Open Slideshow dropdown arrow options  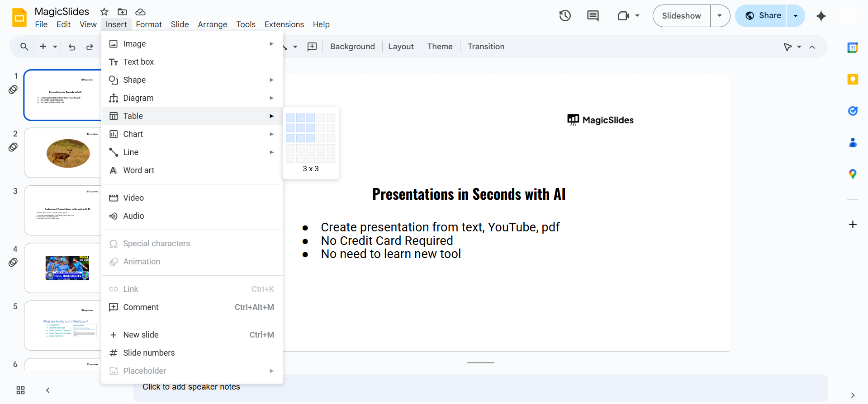pyautogui.click(x=720, y=16)
